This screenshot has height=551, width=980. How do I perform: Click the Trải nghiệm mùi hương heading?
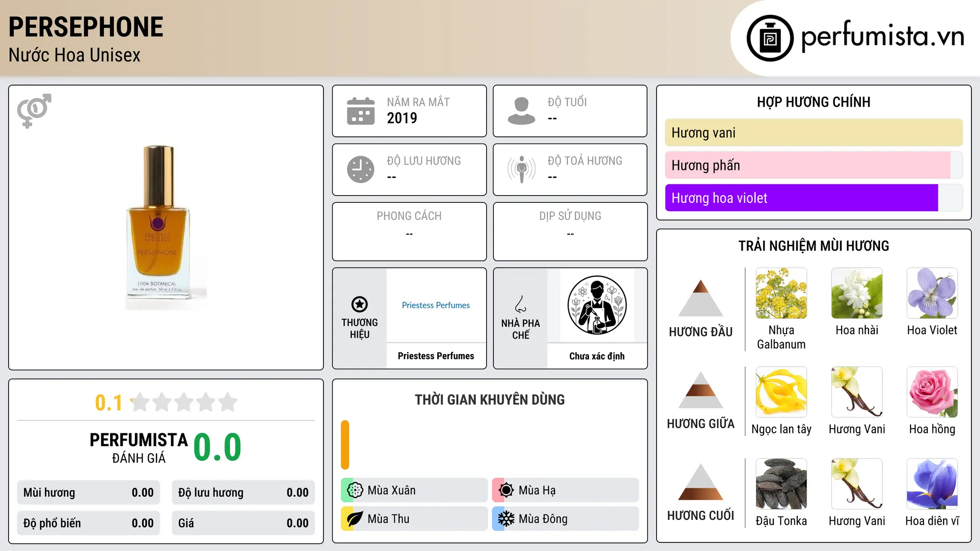tap(813, 246)
